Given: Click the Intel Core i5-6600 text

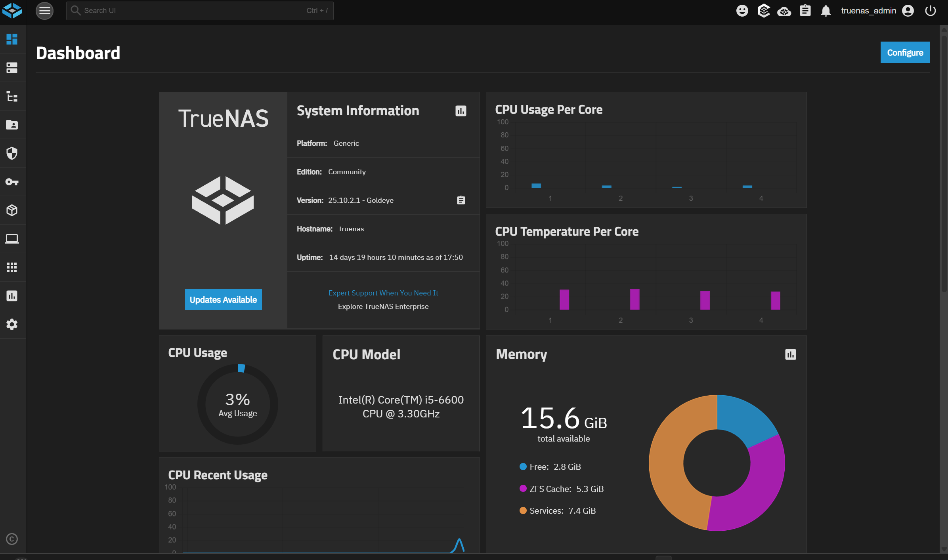Looking at the screenshot, I should point(401,407).
